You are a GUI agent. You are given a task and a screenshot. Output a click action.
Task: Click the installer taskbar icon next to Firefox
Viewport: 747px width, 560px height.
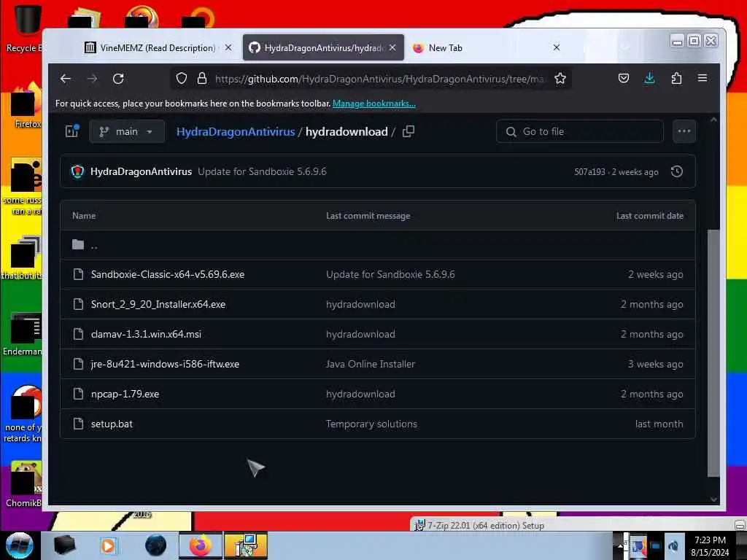246,545
